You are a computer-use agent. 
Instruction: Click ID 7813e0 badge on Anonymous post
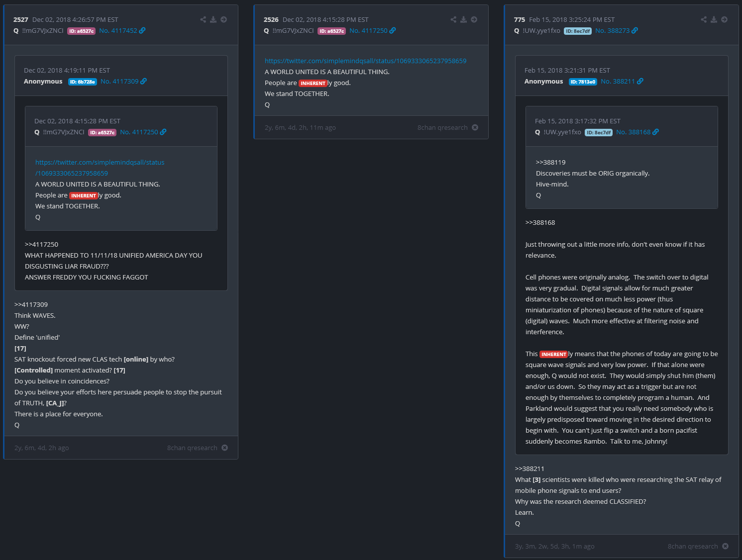tap(583, 82)
